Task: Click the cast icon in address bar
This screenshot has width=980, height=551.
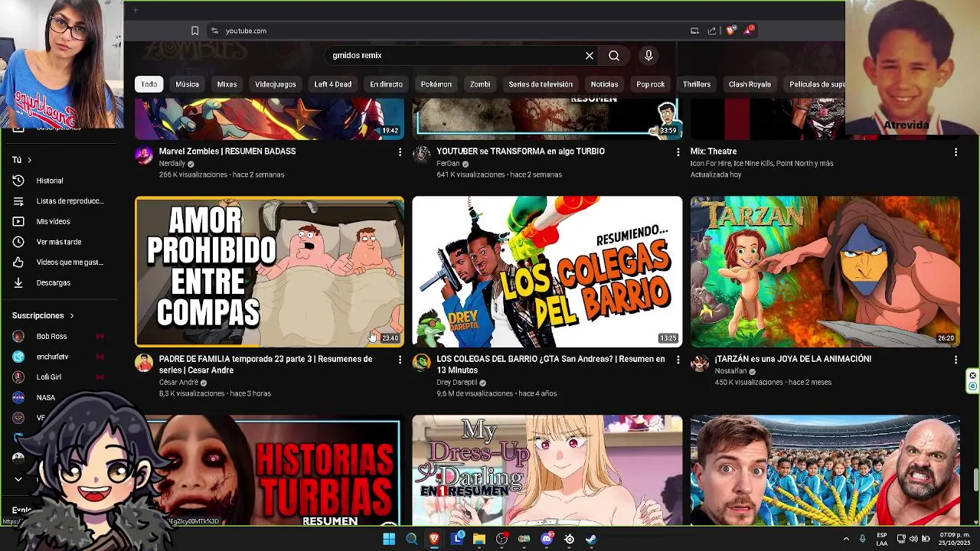Action: click(x=694, y=31)
